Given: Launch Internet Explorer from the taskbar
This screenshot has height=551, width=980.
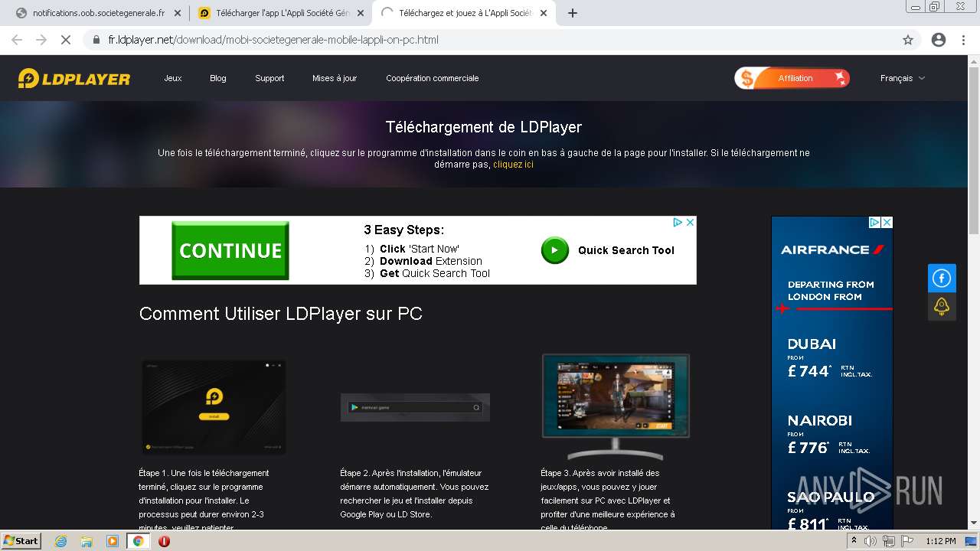Looking at the screenshot, I should 60,541.
